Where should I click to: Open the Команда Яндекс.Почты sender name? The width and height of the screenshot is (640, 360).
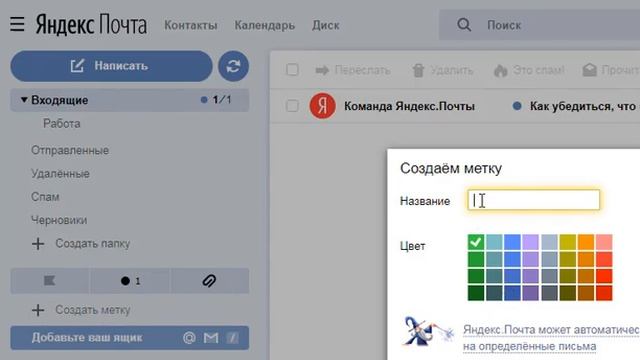409,106
